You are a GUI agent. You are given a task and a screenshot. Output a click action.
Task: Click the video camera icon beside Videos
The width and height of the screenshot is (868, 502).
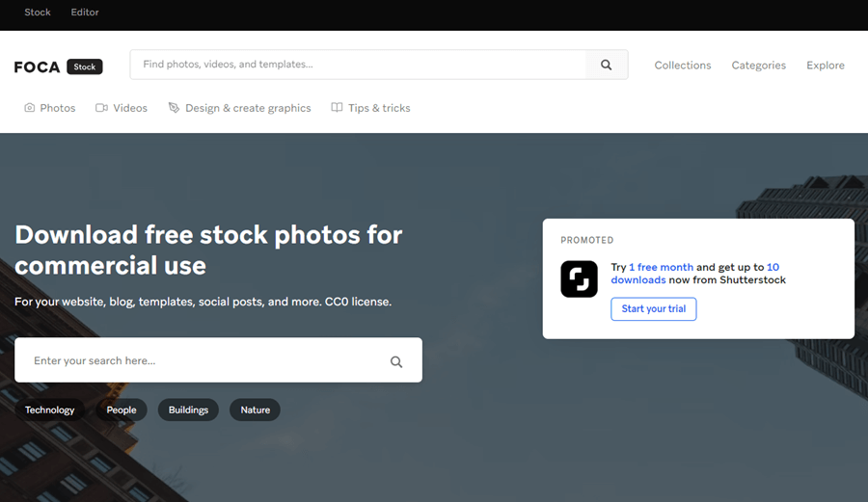tap(101, 108)
